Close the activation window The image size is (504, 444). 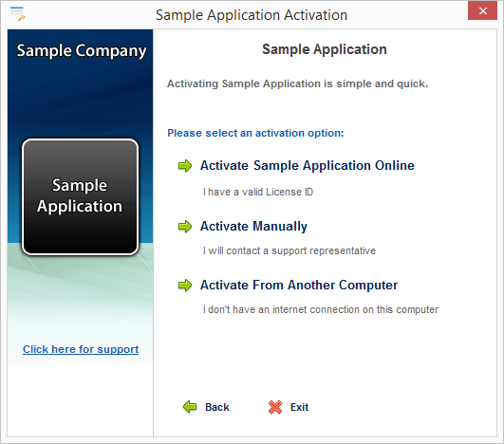482,11
